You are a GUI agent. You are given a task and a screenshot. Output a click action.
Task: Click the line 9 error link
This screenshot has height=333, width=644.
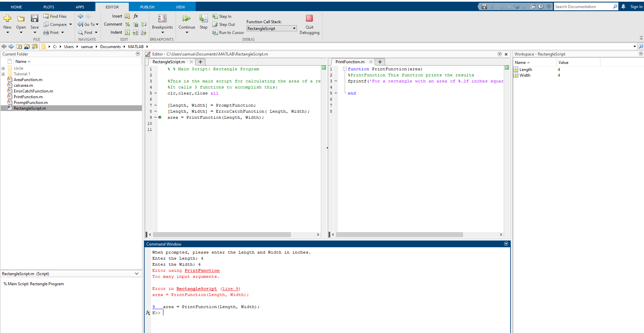[230, 289]
